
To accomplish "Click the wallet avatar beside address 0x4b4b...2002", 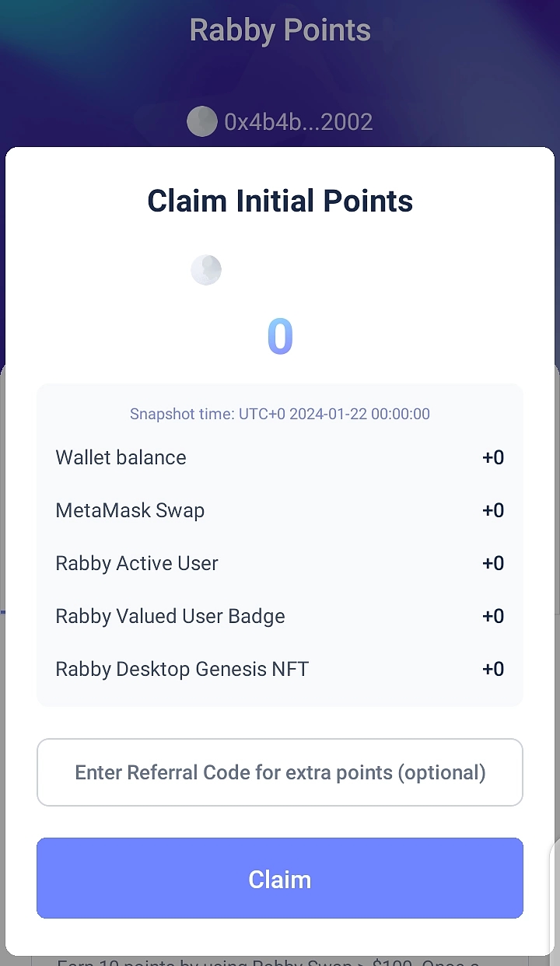I will (x=201, y=121).
